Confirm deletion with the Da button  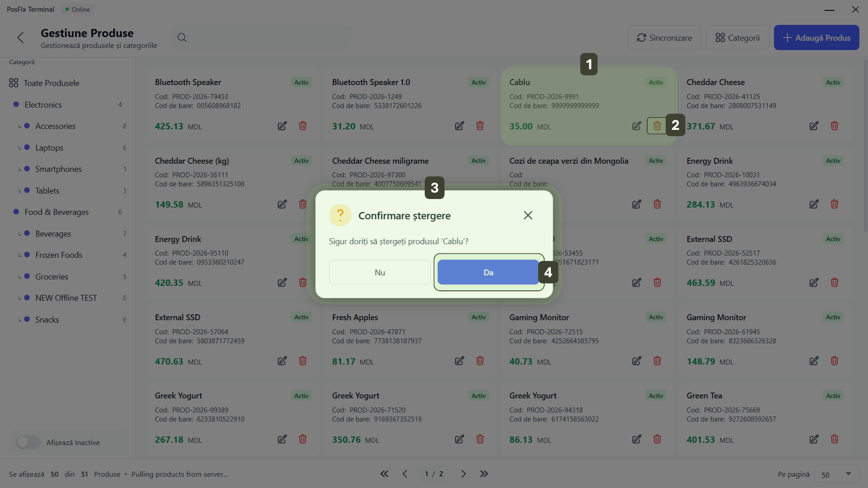coord(488,272)
